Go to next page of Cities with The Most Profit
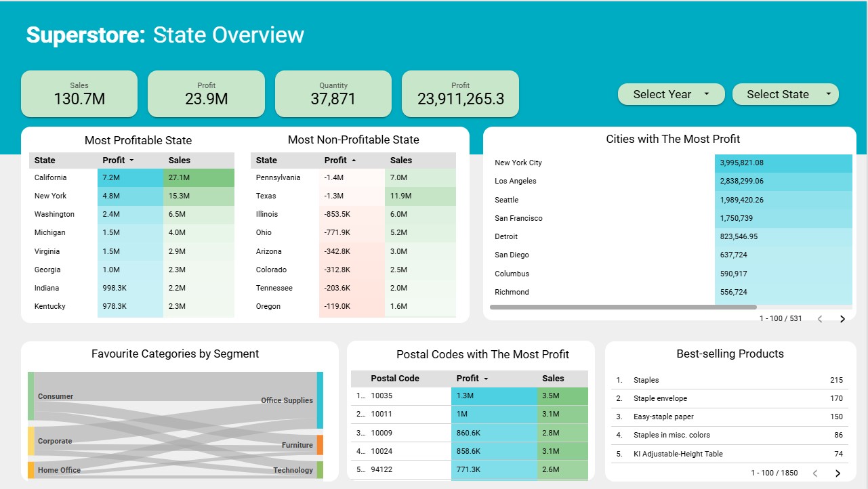 [842, 318]
